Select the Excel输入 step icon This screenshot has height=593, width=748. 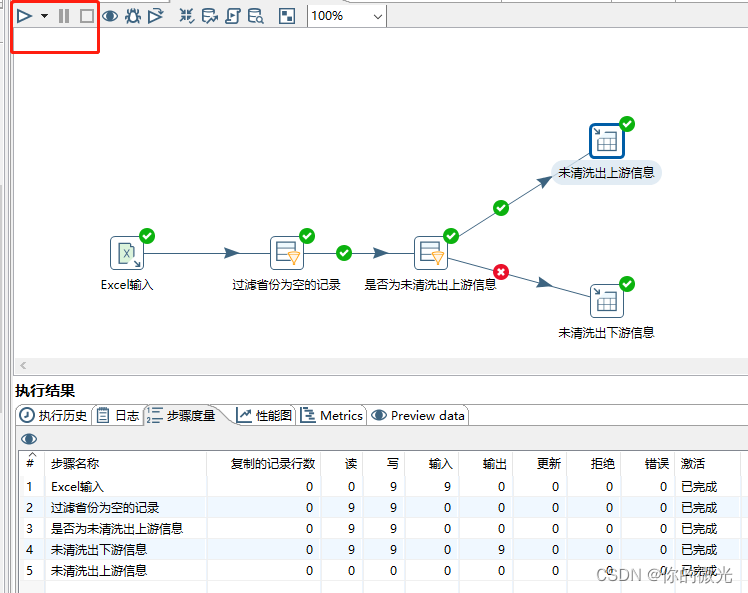pyautogui.click(x=127, y=253)
